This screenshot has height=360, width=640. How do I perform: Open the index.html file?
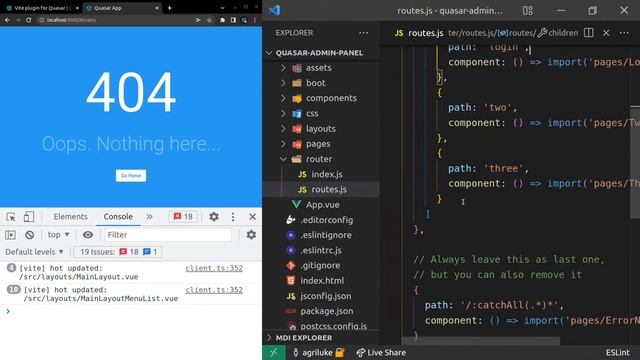point(321,280)
